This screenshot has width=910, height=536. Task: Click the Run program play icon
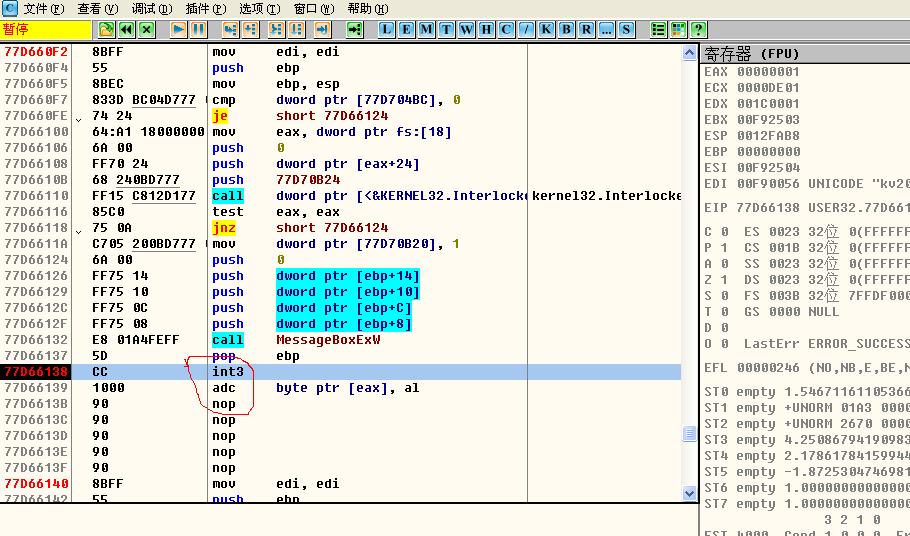pos(178,30)
